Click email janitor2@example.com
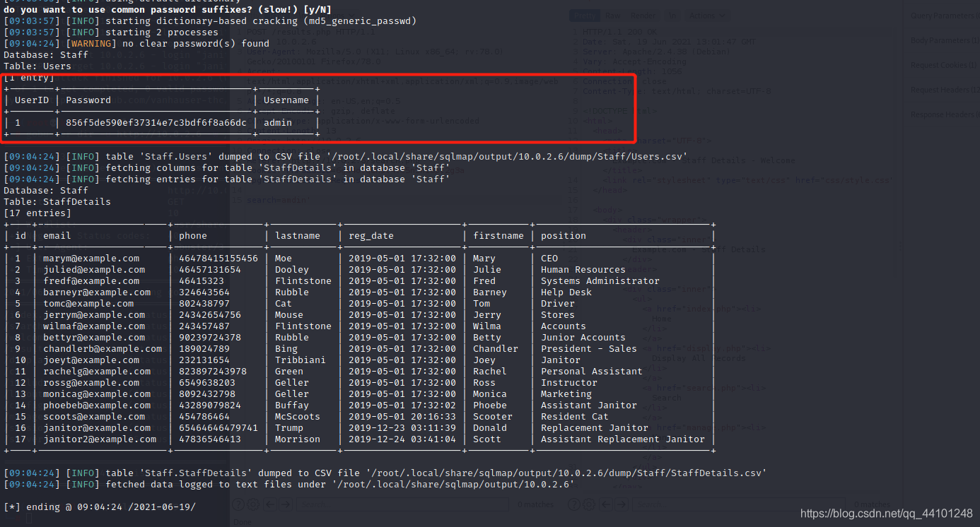This screenshot has height=527, width=980. pyautogui.click(x=100, y=439)
